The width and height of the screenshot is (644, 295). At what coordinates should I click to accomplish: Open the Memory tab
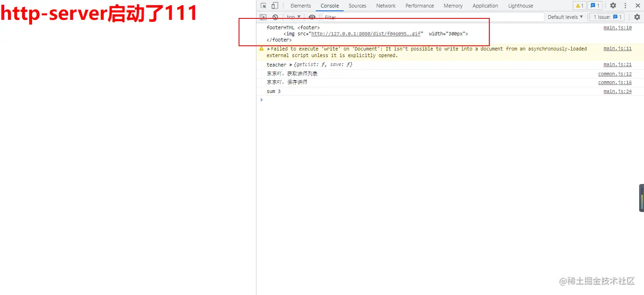453,6
